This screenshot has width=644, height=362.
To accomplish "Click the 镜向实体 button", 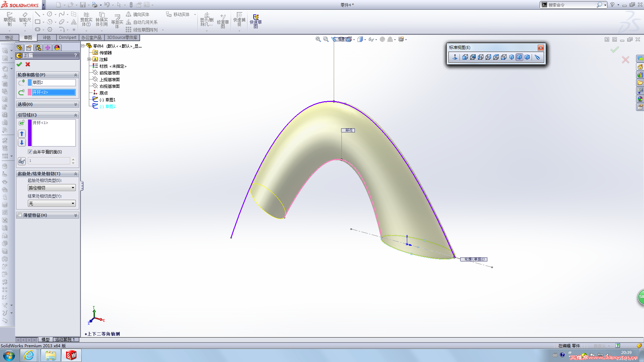I will click(x=138, y=14).
